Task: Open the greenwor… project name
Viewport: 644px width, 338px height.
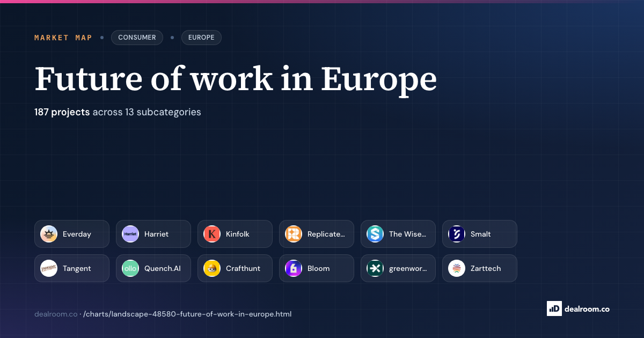Action: [408, 268]
